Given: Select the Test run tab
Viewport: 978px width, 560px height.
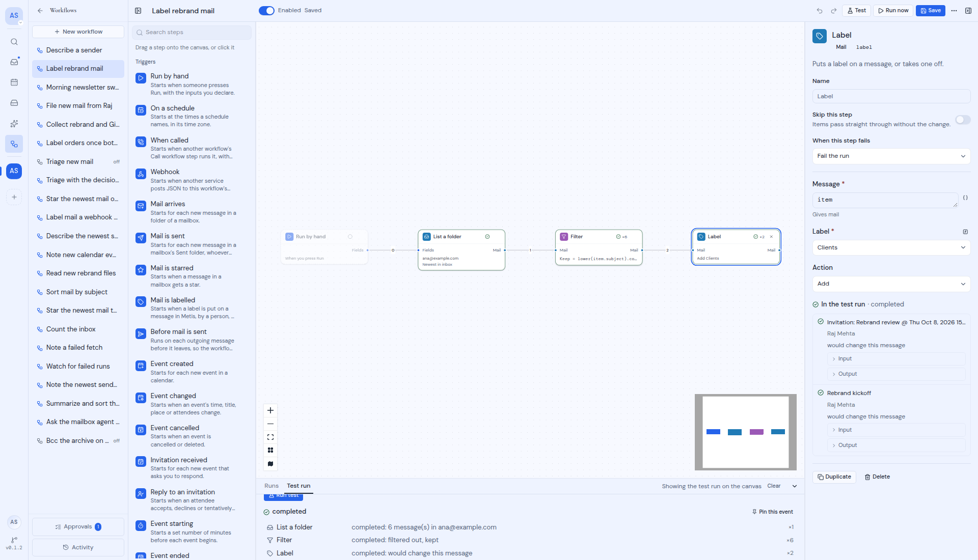Looking at the screenshot, I should click(x=298, y=486).
